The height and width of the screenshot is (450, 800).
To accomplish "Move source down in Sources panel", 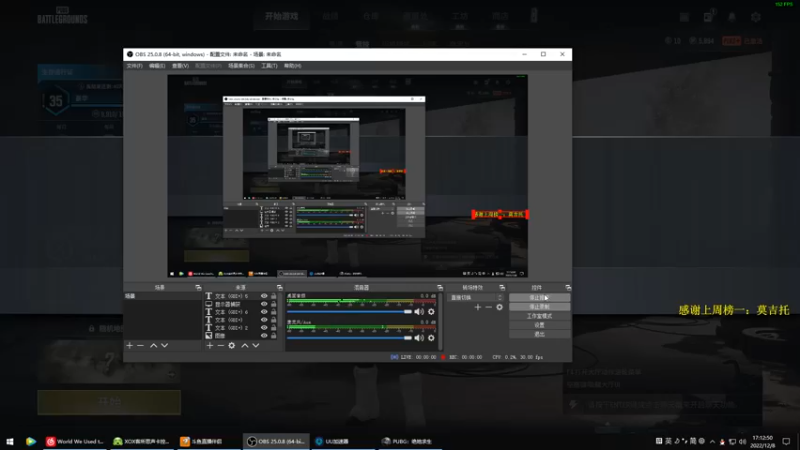I will click(x=256, y=345).
